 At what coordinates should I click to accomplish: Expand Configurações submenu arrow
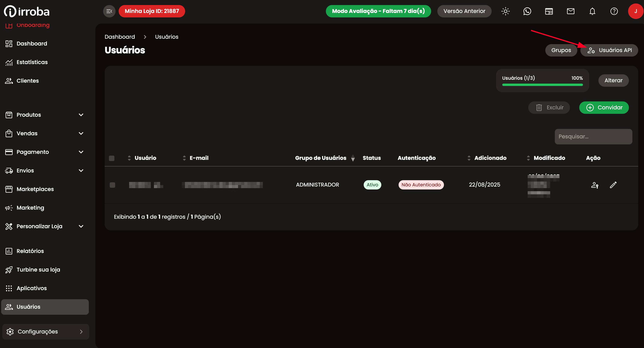[x=81, y=332]
